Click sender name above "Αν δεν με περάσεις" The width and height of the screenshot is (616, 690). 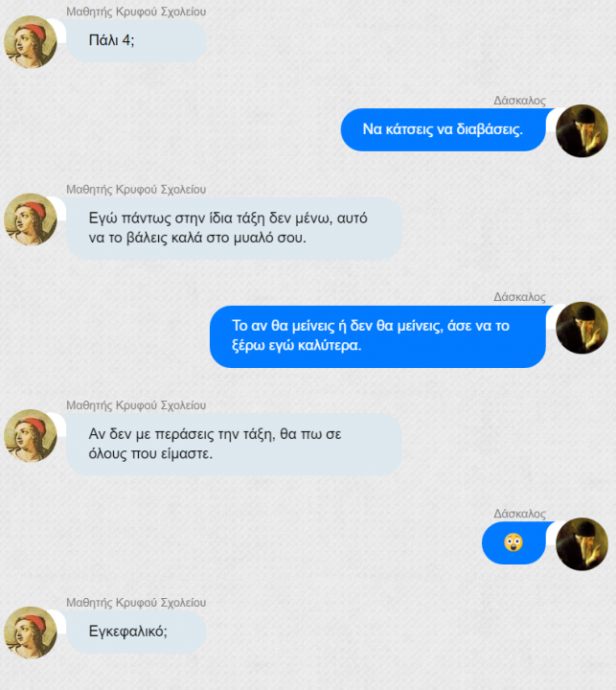[136, 405]
